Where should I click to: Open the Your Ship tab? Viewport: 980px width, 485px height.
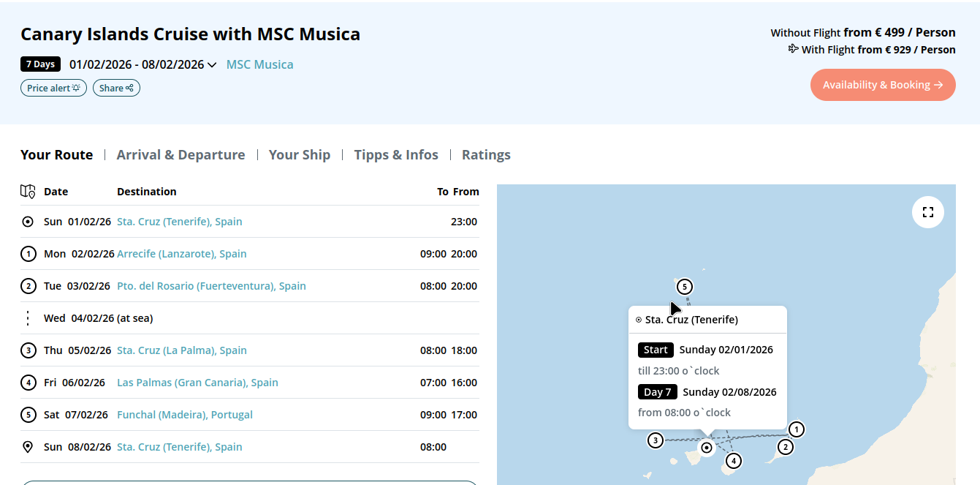pos(300,155)
